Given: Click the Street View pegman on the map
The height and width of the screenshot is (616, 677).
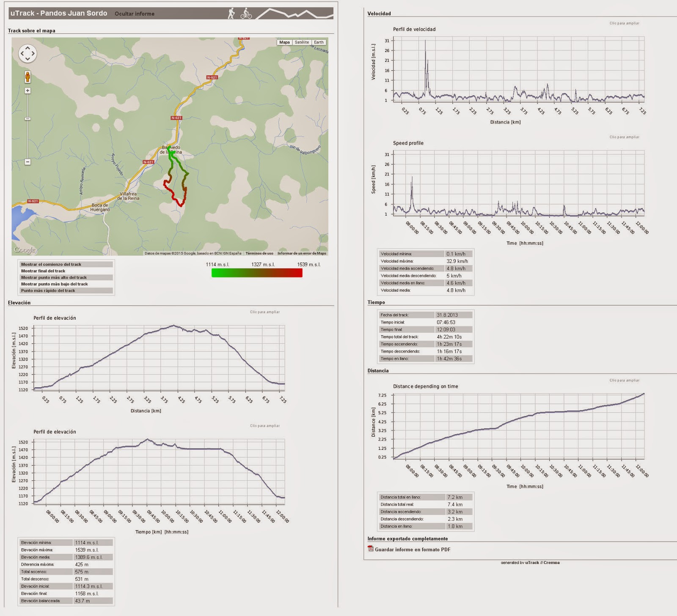Looking at the screenshot, I should [x=28, y=77].
